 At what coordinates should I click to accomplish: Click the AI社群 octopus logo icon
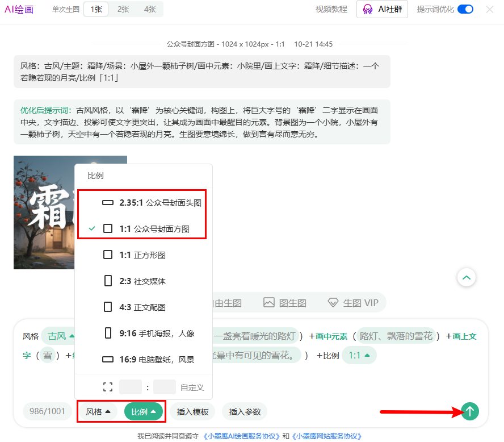tap(367, 9)
